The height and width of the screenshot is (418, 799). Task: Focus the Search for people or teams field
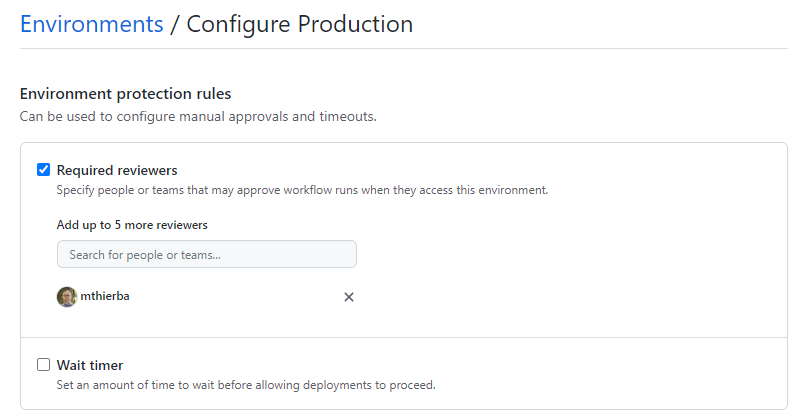click(x=207, y=254)
